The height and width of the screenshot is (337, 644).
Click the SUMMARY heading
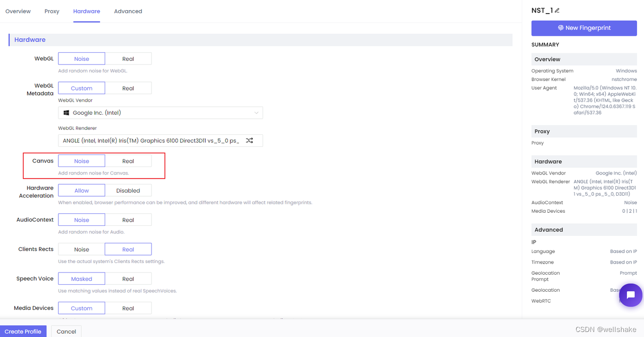coord(545,45)
